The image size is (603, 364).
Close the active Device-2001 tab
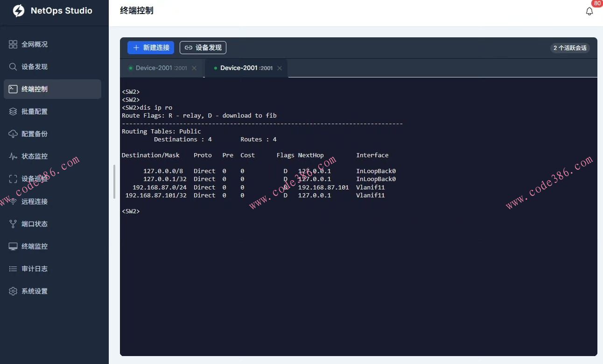point(280,68)
